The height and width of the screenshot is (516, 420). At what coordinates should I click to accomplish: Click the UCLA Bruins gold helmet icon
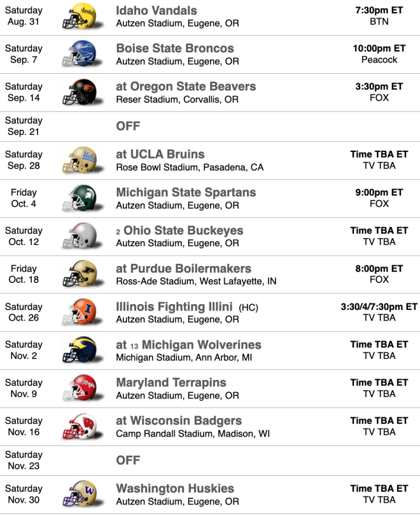[x=83, y=160]
